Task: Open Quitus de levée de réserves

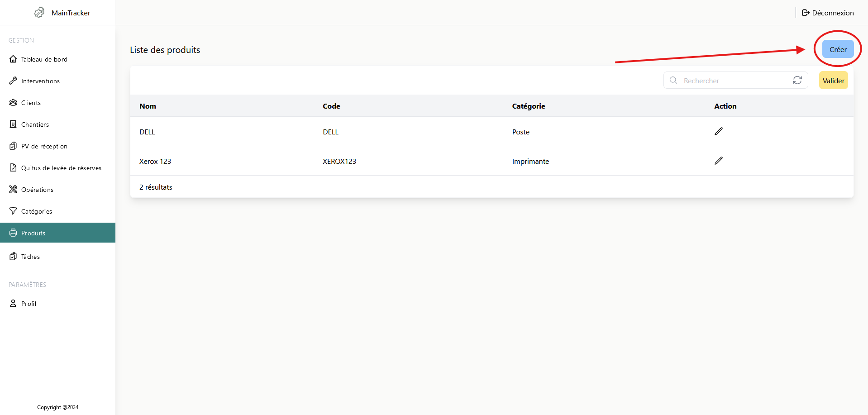Action: pyautogui.click(x=61, y=168)
